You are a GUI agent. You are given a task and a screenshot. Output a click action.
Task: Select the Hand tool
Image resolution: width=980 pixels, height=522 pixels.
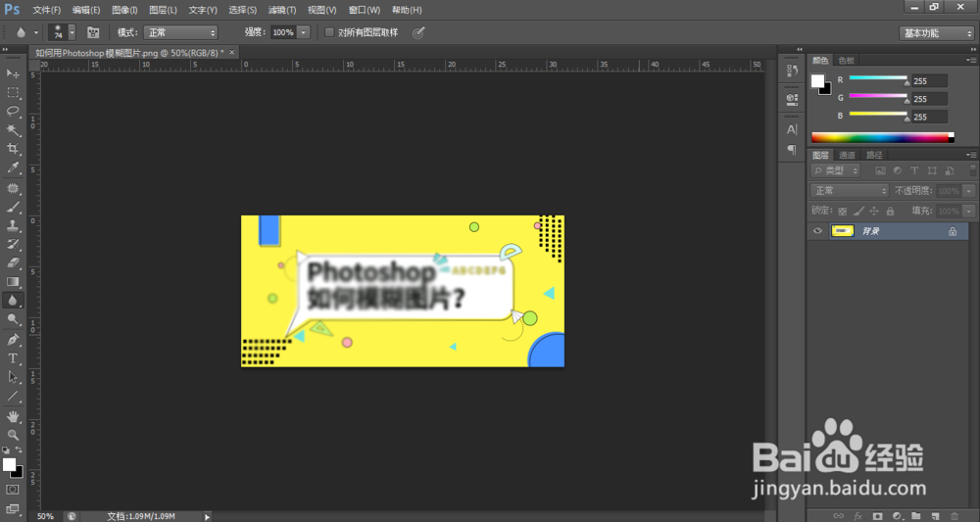(x=13, y=416)
